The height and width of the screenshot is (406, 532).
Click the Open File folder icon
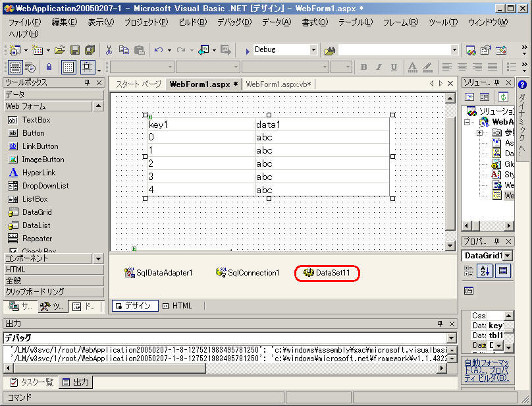(60, 50)
